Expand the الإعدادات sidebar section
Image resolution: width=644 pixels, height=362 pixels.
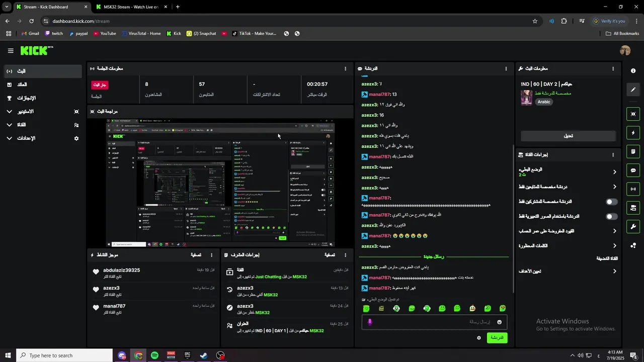(x=9, y=138)
